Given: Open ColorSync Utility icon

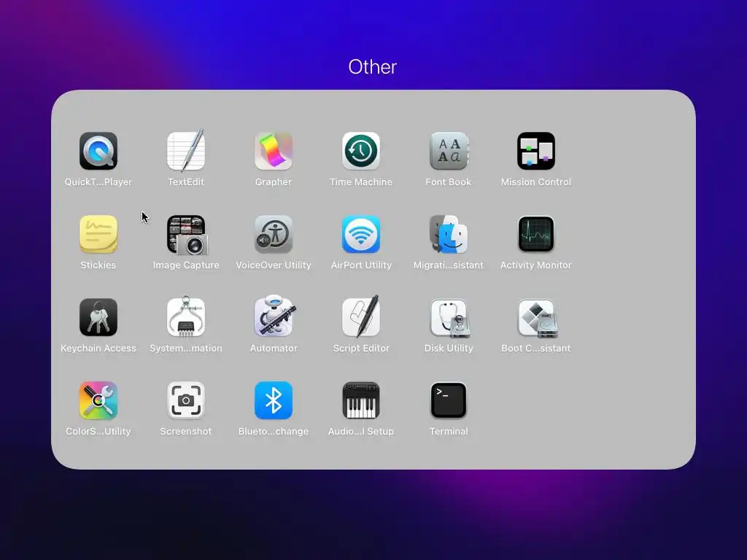Looking at the screenshot, I should coord(98,400).
